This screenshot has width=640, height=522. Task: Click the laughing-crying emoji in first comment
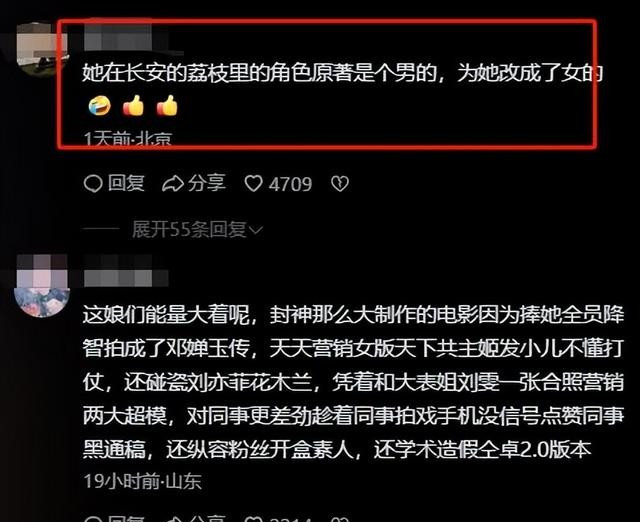[x=100, y=106]
